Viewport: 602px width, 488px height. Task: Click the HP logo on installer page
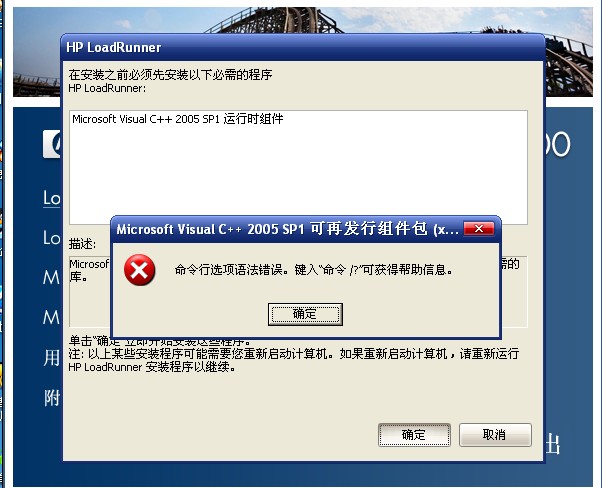pos(52,144)
